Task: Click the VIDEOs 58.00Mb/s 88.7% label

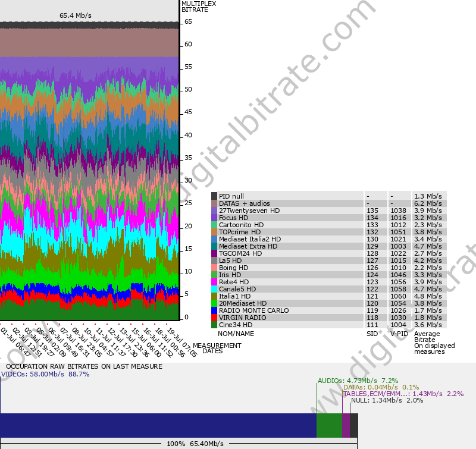Action: click(x=45, y=374)
